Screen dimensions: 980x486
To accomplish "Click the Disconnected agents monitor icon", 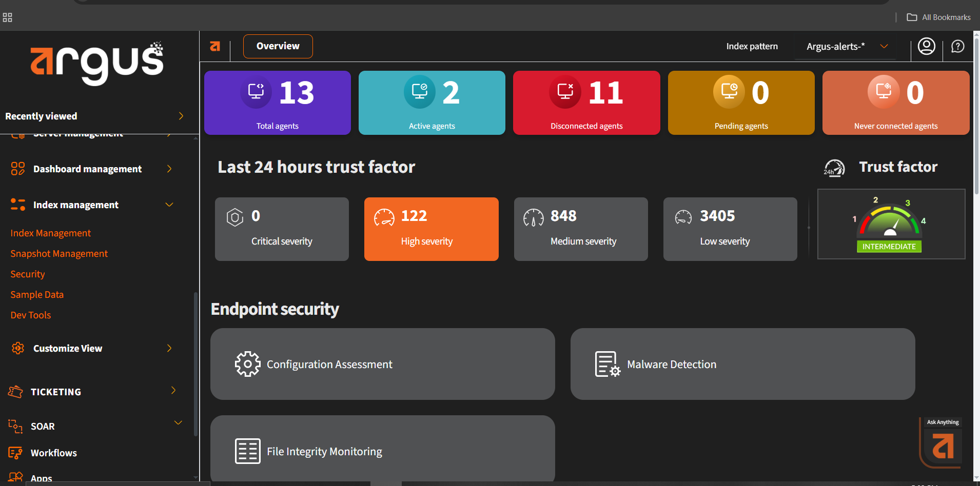I will point(565,92).
